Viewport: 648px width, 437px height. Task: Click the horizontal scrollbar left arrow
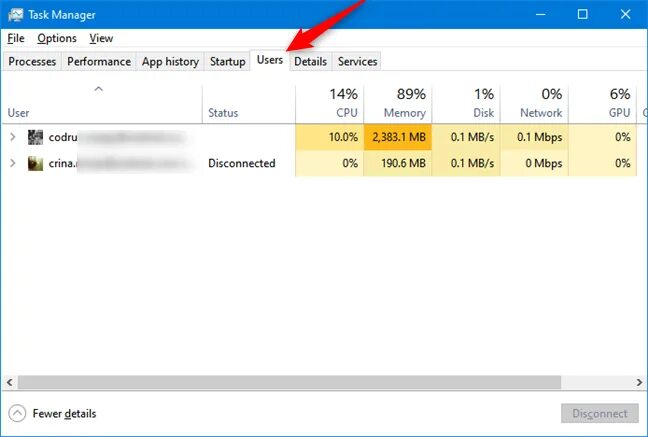click(x=10, y=382)
